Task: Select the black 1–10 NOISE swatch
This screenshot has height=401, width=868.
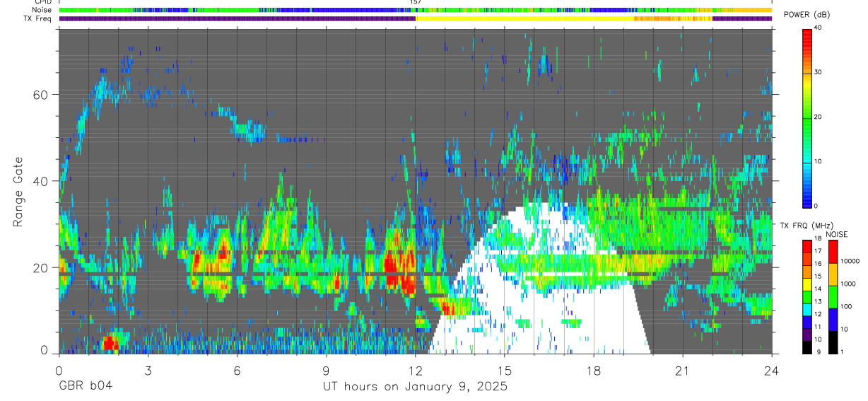Action: click(832, 342)
